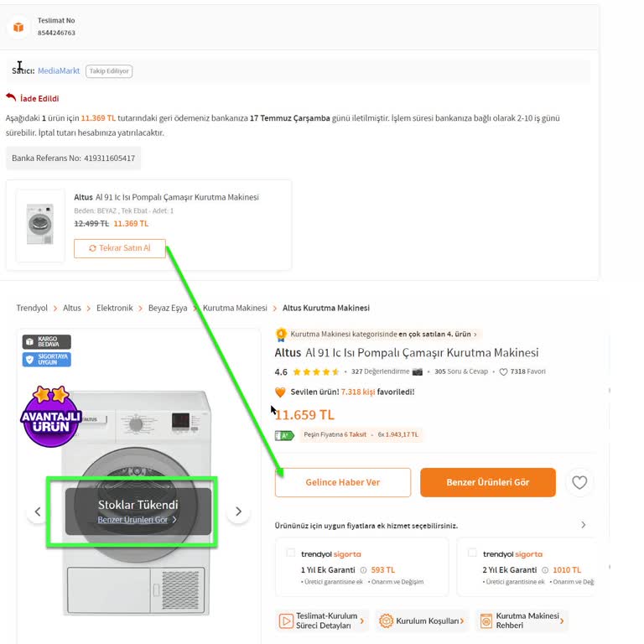Click the info icon beside 1 Yıl Ek Garanti
This screenshot has height=644, width=644.
tap(363, 570)
